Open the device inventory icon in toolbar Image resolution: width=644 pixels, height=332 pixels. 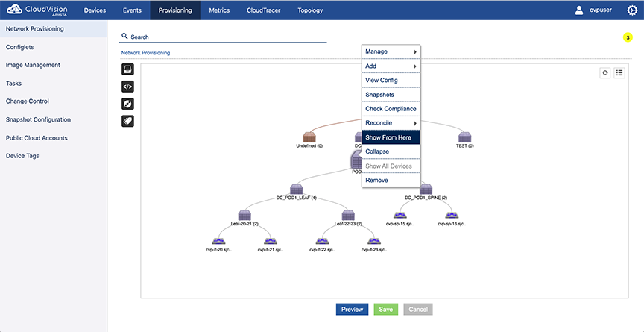127,69
